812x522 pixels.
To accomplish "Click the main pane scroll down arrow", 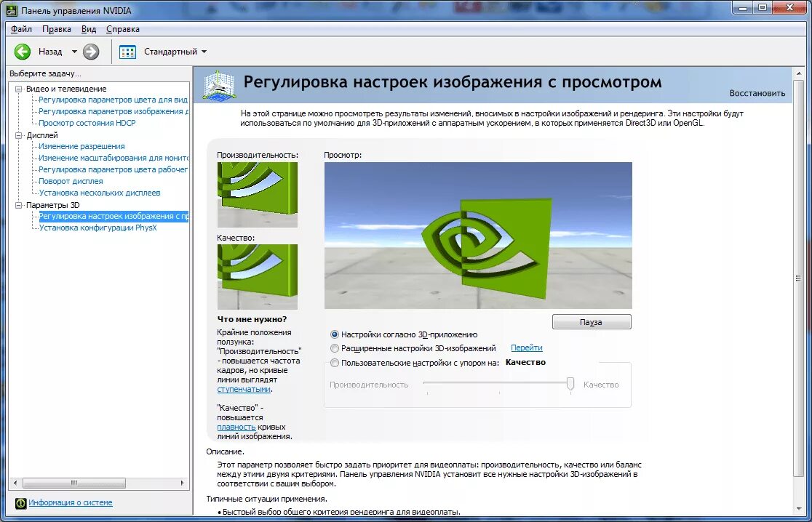I will coord(798,509).
